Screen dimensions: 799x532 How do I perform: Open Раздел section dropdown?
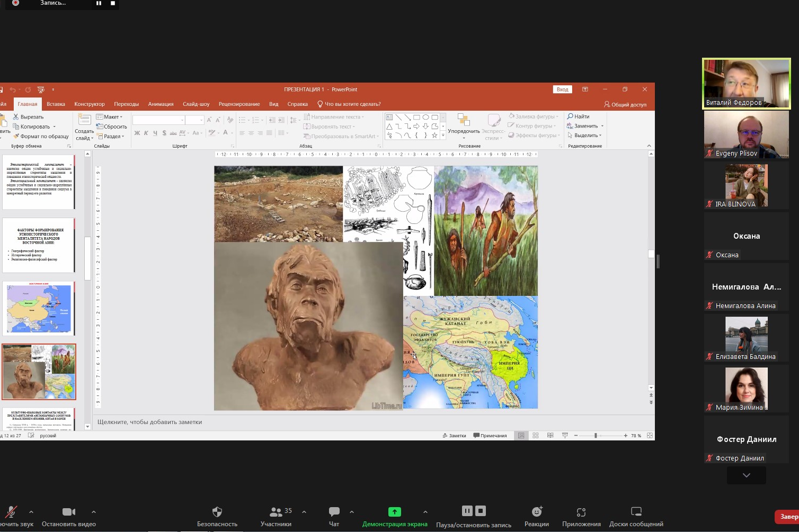coord(110,137)
